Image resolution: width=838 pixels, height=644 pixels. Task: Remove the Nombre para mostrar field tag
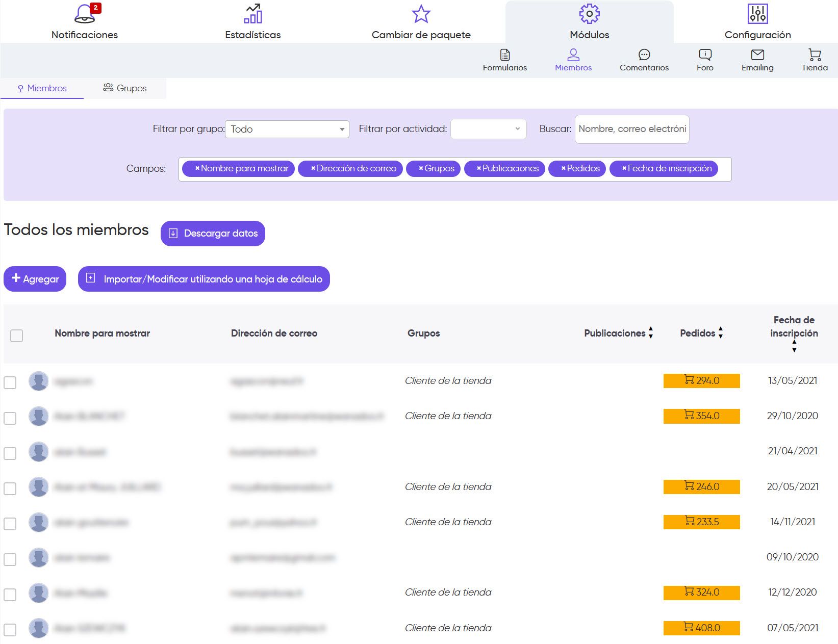click(x=197, y=168)
